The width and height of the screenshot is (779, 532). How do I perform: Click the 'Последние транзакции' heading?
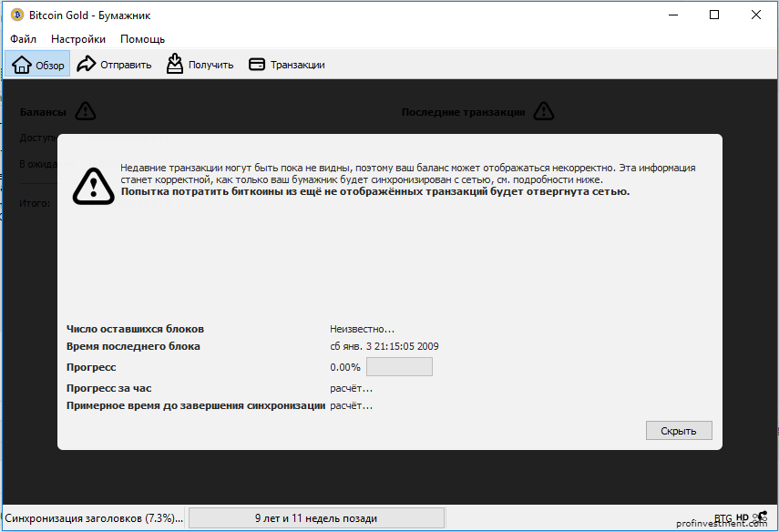click(463, 112)
